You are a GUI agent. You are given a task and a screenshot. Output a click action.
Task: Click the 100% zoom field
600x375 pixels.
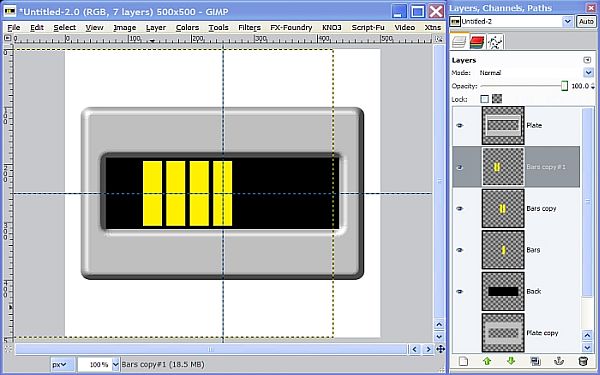pyautogui.click(x=95, y=364)
